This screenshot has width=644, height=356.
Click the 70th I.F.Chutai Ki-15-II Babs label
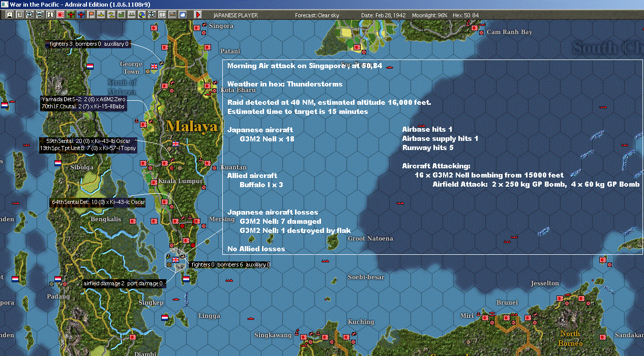[82, 106]
